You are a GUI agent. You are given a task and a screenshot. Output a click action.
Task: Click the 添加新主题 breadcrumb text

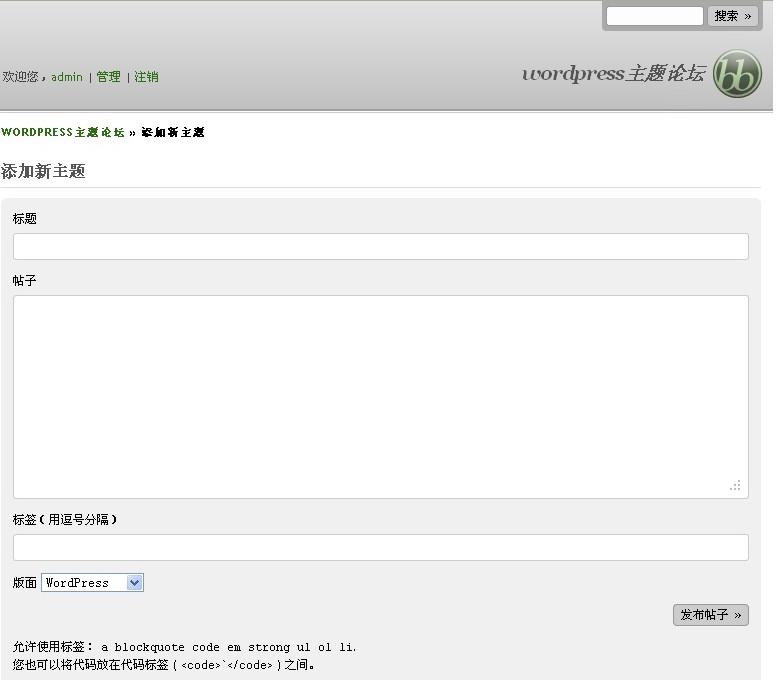(x=173, y=132)
